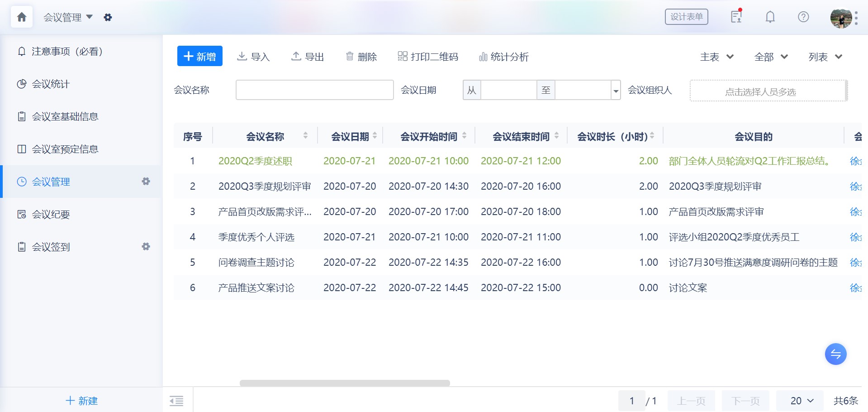Screen dimensions: 868x412
Task: Click 新建 at sidebar bottom
Action: 81,401
